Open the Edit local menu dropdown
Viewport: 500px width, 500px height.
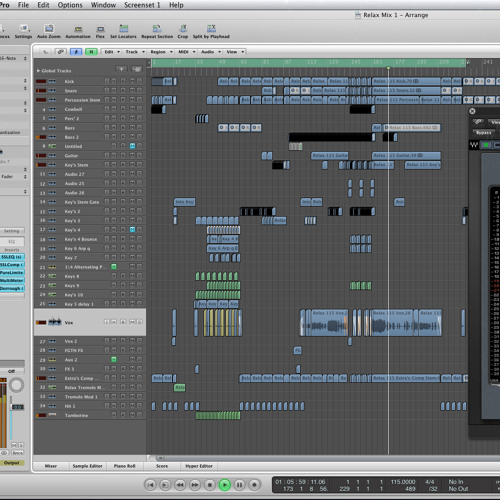pyautogui.click(x=111, y=52)
